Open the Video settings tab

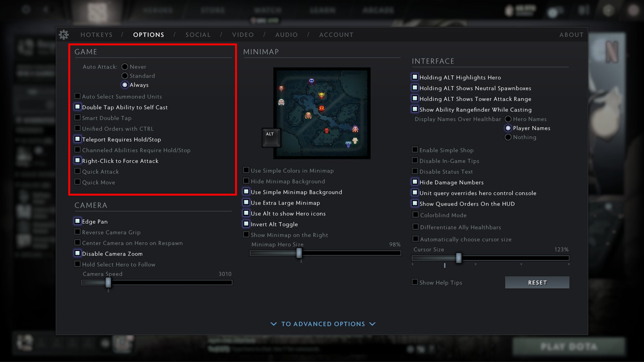pos(243,35)
